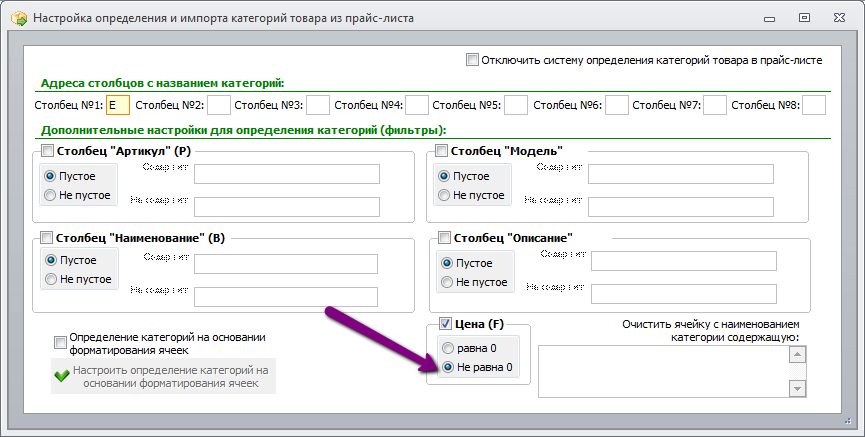The height and width of the screenshot is (437, 865).
Task: Enable the Столбец "Описание" checkbox
Action: pos(444,238)
